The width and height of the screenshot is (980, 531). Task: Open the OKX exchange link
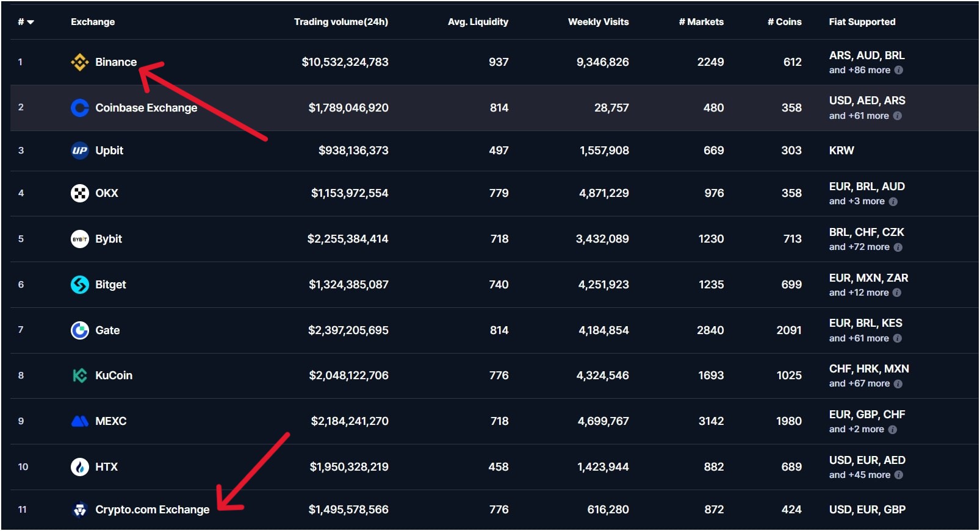tap(107, 193)
